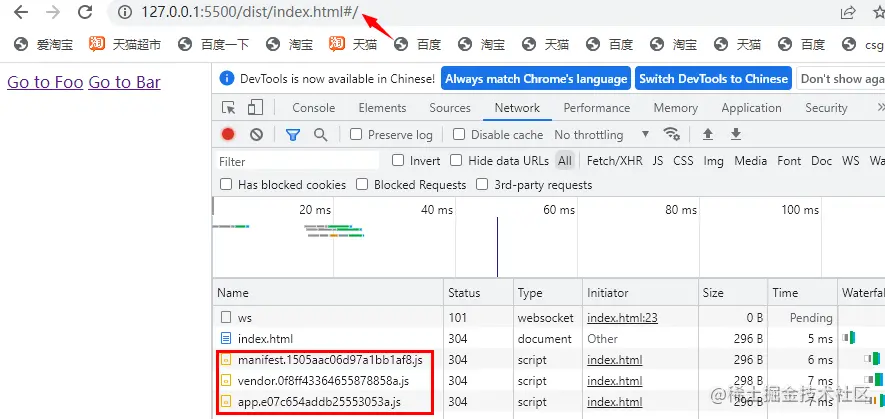The image size is (885, 419).
Task: Click Always match Chrome's language button
Action: click(536, 78)
